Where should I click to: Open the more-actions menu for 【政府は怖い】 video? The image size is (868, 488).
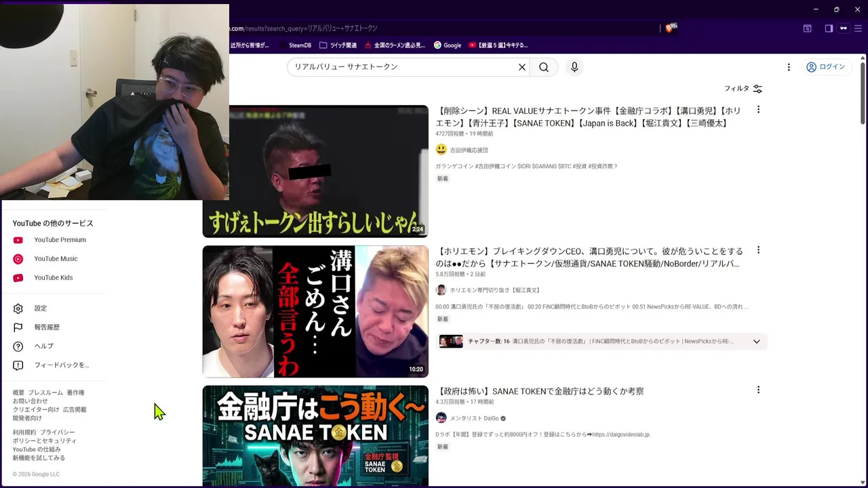coord(758,390)
